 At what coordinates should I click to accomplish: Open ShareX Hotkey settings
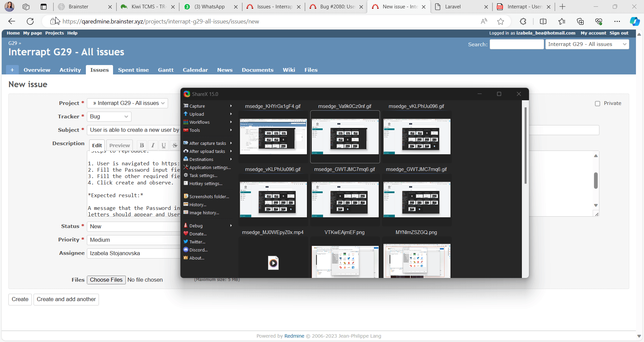coord(206,183)
